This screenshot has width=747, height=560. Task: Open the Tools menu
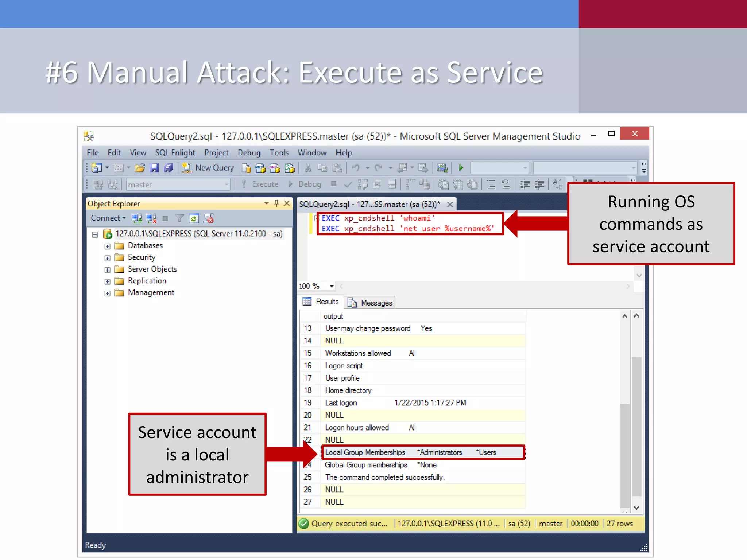279,153
